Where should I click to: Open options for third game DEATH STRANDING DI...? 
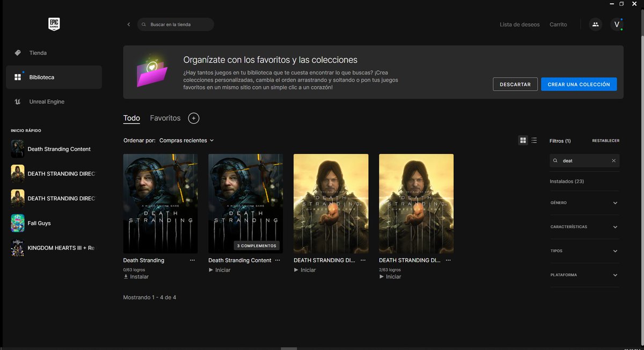point(363,260)
